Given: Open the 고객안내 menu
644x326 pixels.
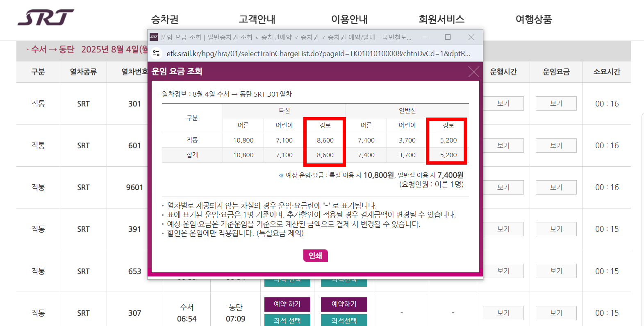Looking at the screenshot, I should pyautogui.click(x=257, y=19).
